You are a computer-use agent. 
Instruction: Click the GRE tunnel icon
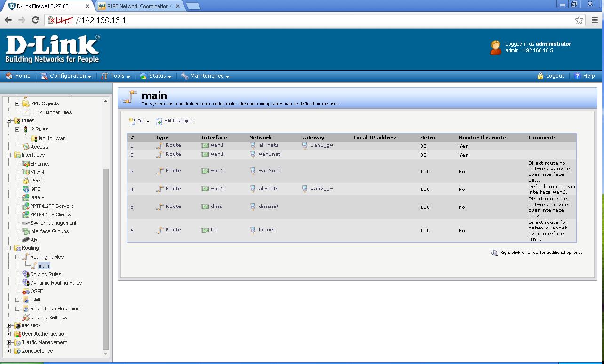26,189
